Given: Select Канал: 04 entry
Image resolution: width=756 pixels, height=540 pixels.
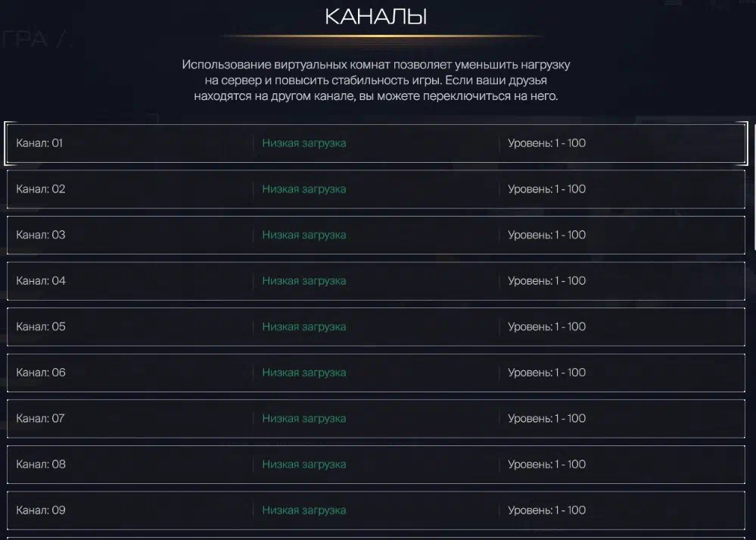Looking at the screenshot, I should [x=376, y=281].
